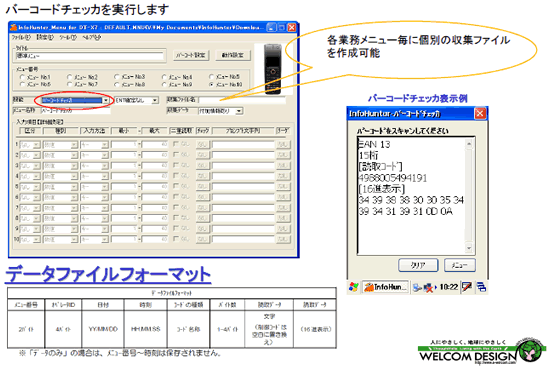Click the scroll up arrow in scan results

(469, 144)
